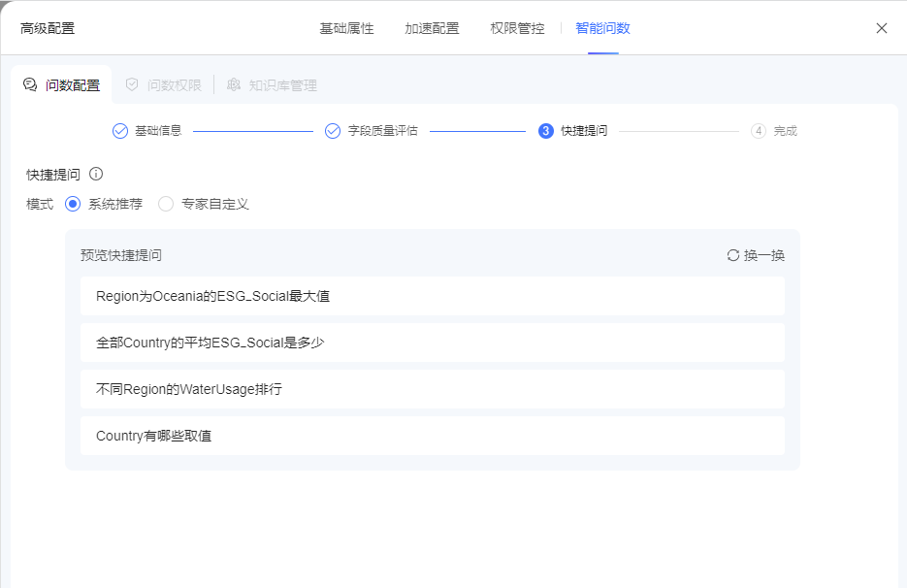Click the refresh icon next to 换一换
The image size is (907, 588).
[733, 255]
